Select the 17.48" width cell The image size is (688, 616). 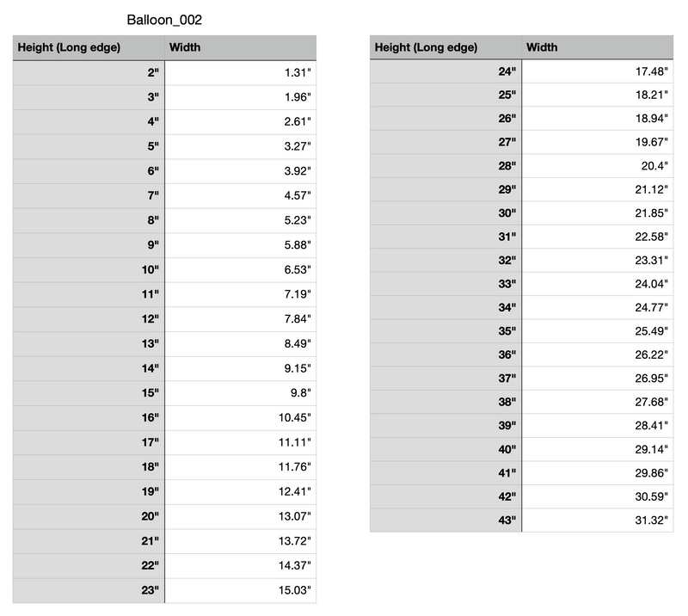(x=598, y=71)
